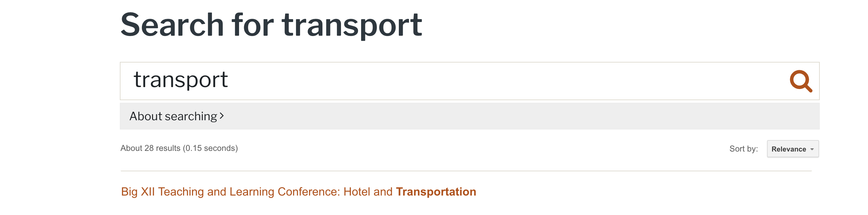Click the caret arrow on Relevance button

812,149
